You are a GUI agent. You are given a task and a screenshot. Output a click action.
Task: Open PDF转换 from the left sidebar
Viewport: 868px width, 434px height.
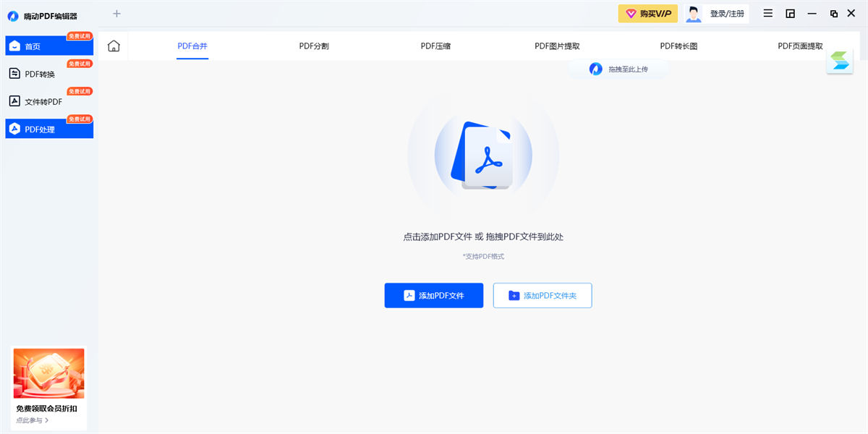[x=40, y=73]
